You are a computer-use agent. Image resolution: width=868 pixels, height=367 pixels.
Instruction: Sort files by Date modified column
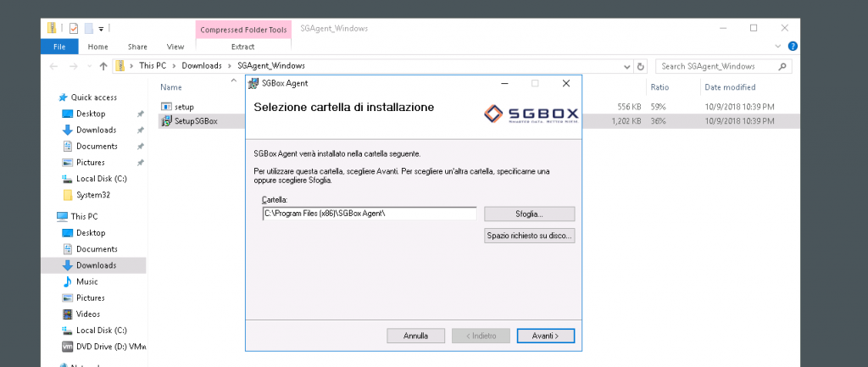click(x=730, y=87)
